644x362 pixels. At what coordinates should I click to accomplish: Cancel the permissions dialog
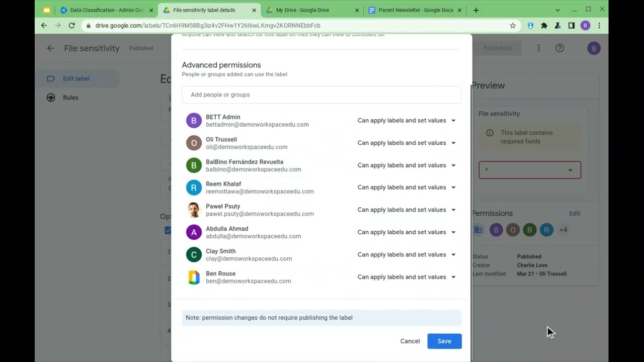pos(410,341)
